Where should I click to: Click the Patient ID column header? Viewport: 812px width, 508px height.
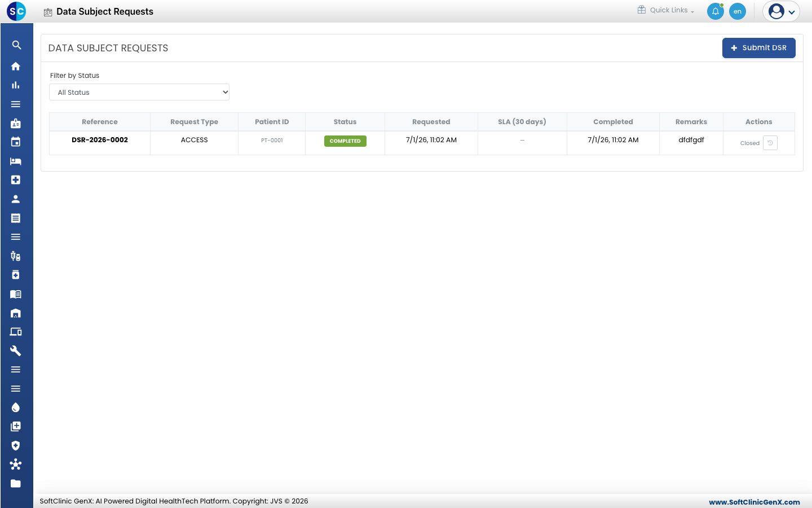click(272, 122)
